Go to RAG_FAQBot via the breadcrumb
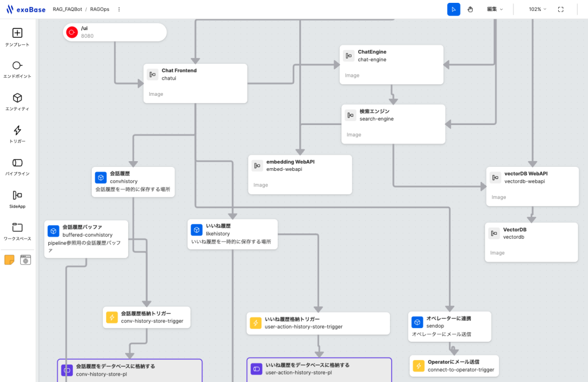 tap(67, 9)
